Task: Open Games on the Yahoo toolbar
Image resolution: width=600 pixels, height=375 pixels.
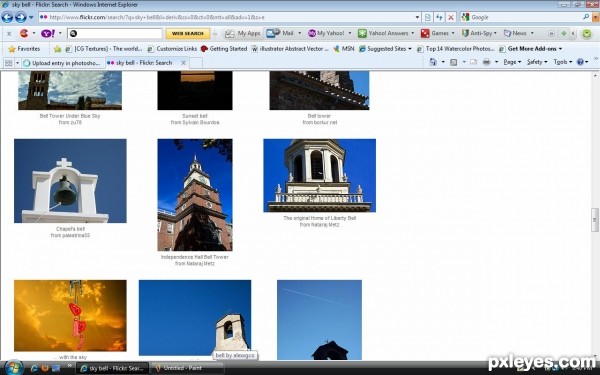Action: click(x=435, y=33)
